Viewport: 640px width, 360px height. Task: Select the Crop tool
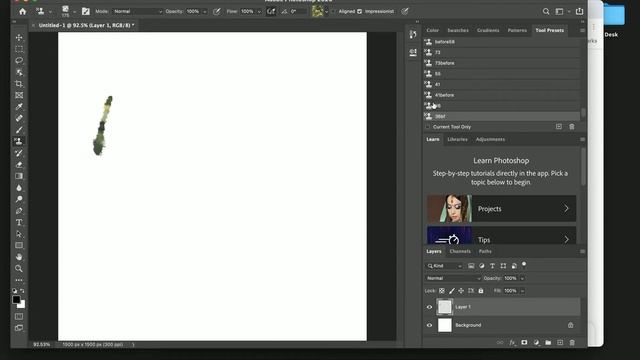(19, 84)
